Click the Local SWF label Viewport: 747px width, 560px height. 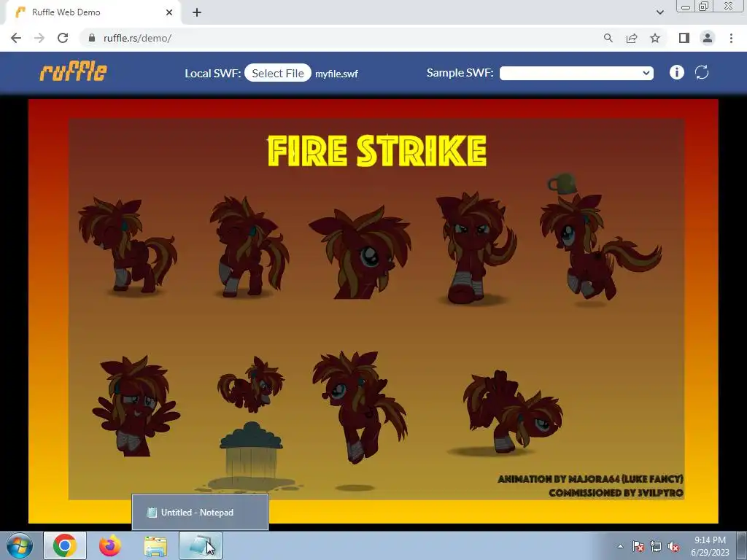point(213,74)
